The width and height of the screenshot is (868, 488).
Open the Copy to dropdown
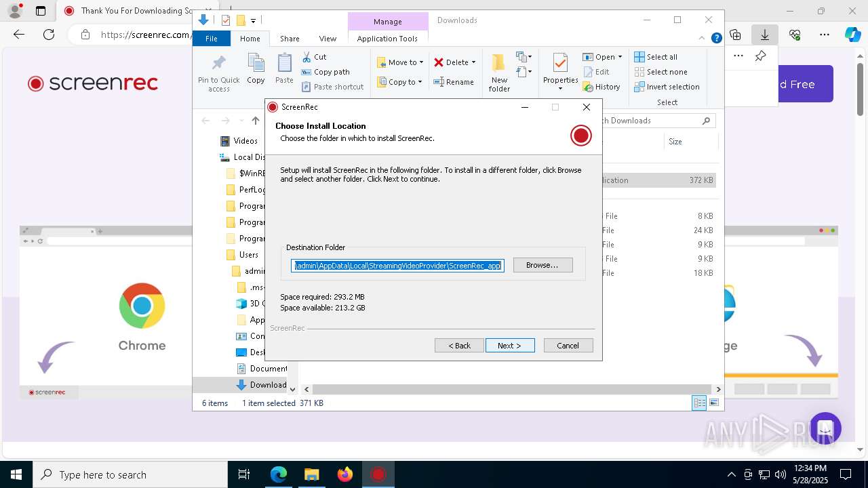click(399, 82)
